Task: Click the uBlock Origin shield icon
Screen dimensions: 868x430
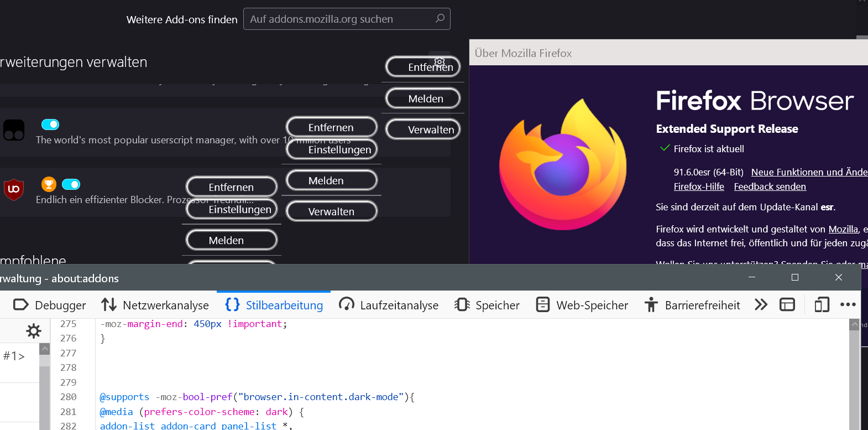Action: point(14,189)
